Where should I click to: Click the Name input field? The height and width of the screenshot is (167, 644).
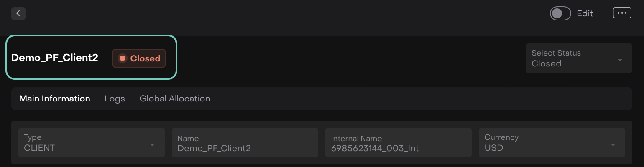click(245, 143)
